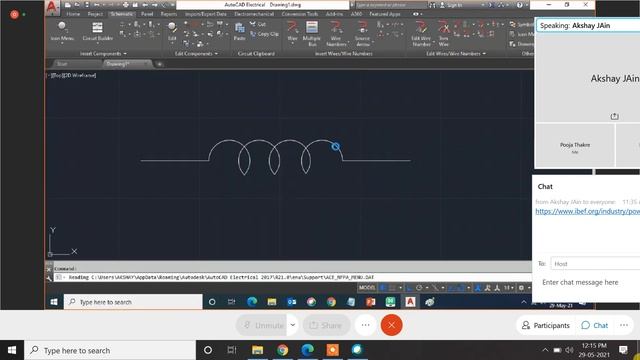Toggle polar tracking in status bar
Screen dimensions: 640x360
419,288
